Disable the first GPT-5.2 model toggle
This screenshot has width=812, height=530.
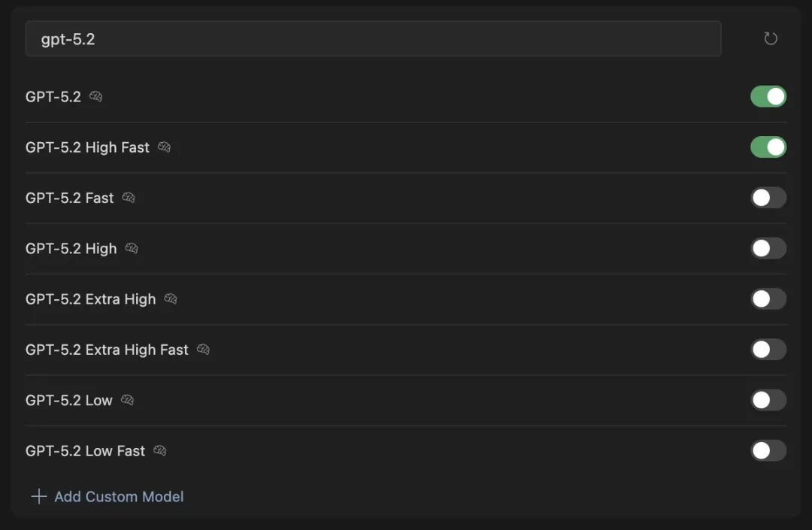pos(768,97)
